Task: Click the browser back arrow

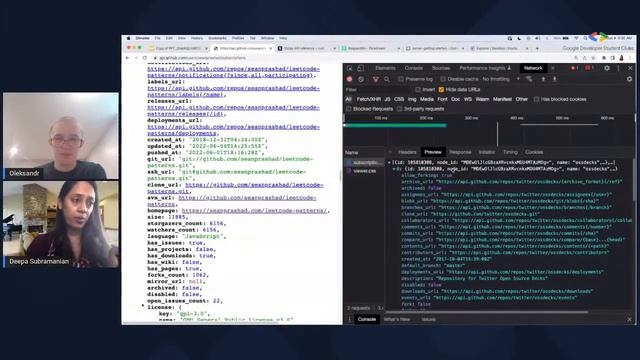Action: (127, 58)
